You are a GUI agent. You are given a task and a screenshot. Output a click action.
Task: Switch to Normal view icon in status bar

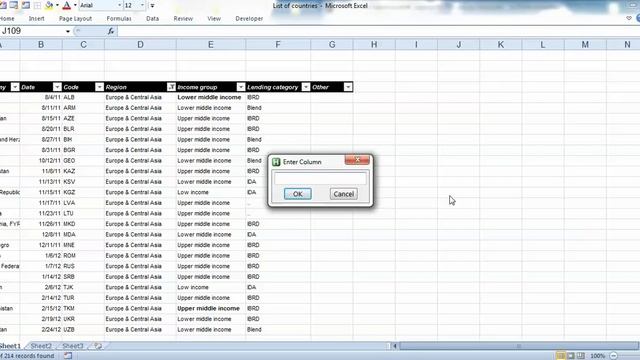pyautogui.click(x=561, y=356)
